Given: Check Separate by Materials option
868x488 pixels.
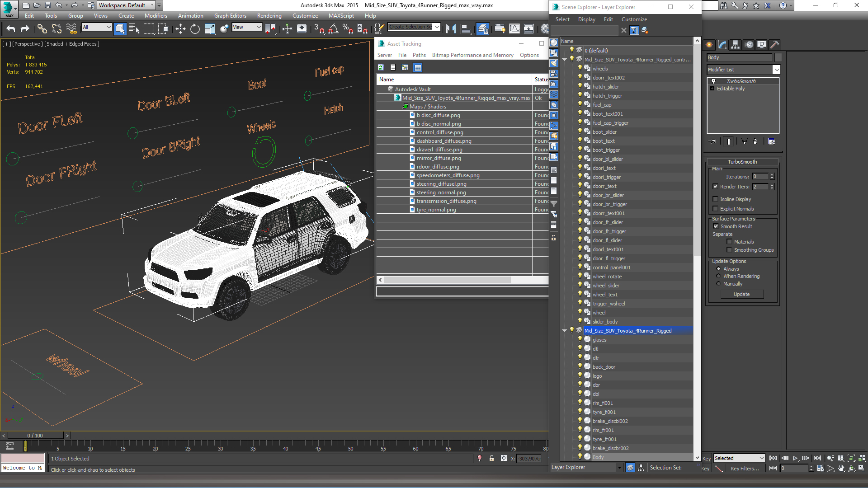Looking at the screenshot, I should click(729, 242).
